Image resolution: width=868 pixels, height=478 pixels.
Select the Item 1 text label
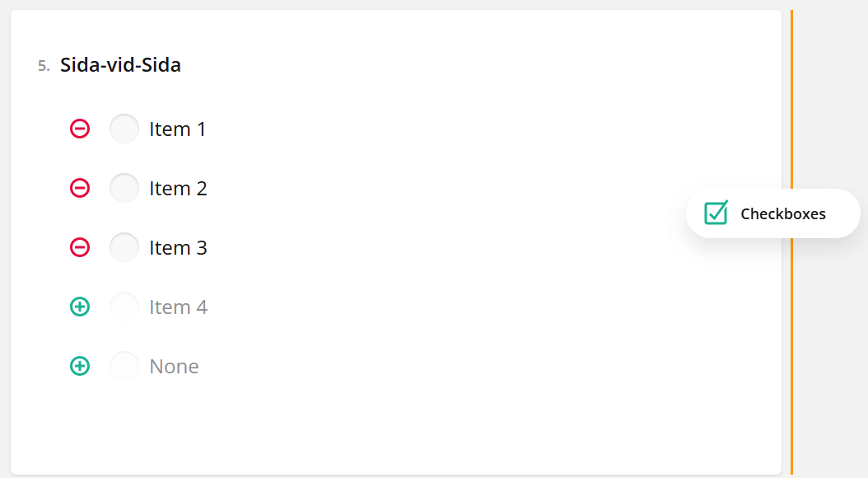(x=178, y=129)
